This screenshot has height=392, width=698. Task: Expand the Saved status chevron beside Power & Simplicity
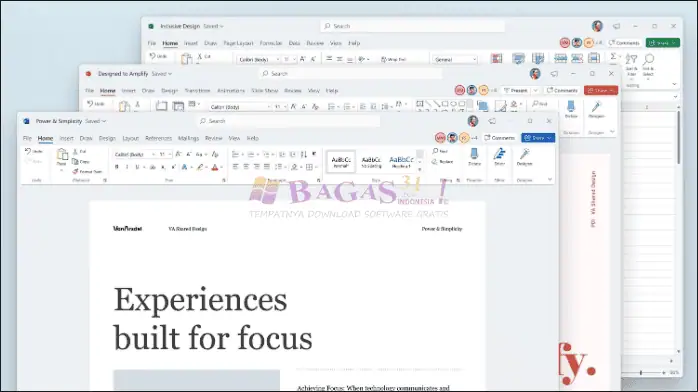click(104, 121)
